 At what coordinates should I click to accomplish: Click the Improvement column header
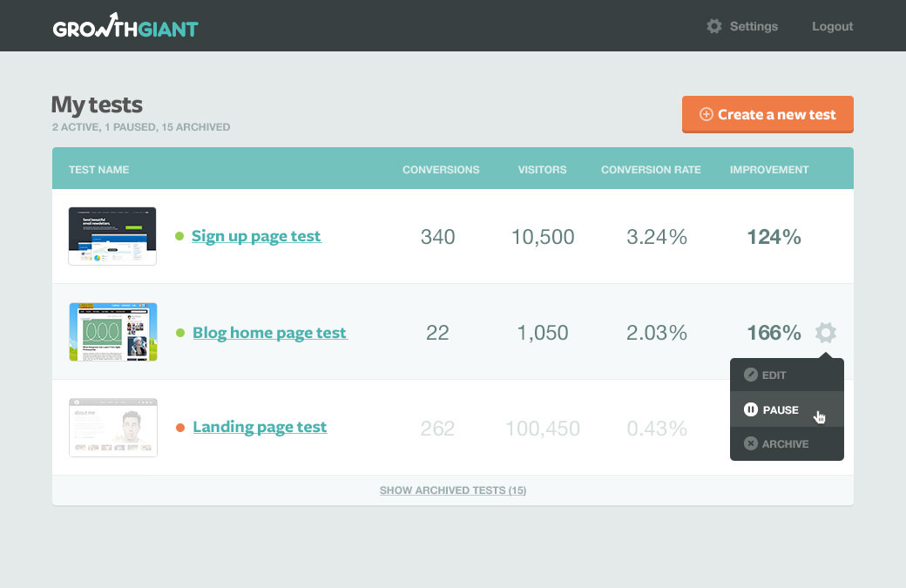point(769,170)
